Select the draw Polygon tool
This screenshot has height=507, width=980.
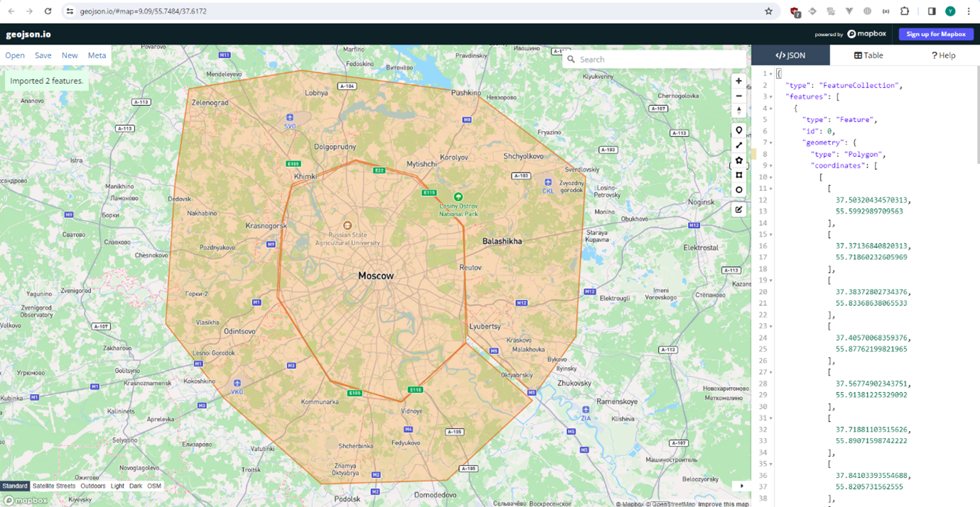point(738,160)
